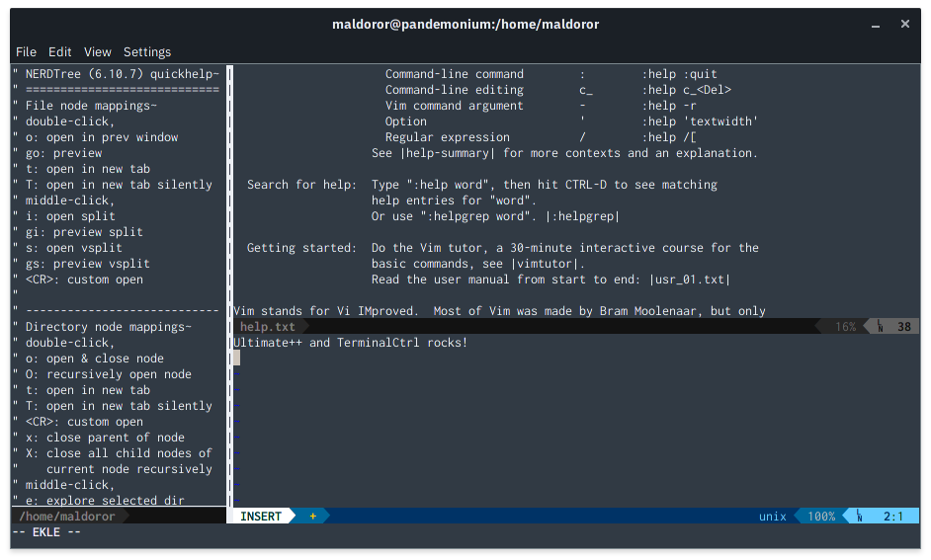Click the line-number symbol beside 38
This screenshot has height=560, width=931.
click(881, 327)
